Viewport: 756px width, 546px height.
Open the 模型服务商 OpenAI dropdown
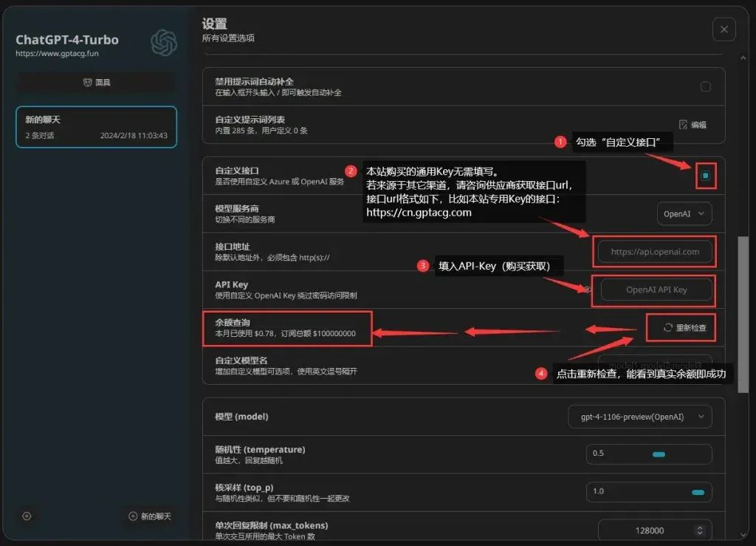(x=684, y=214)
